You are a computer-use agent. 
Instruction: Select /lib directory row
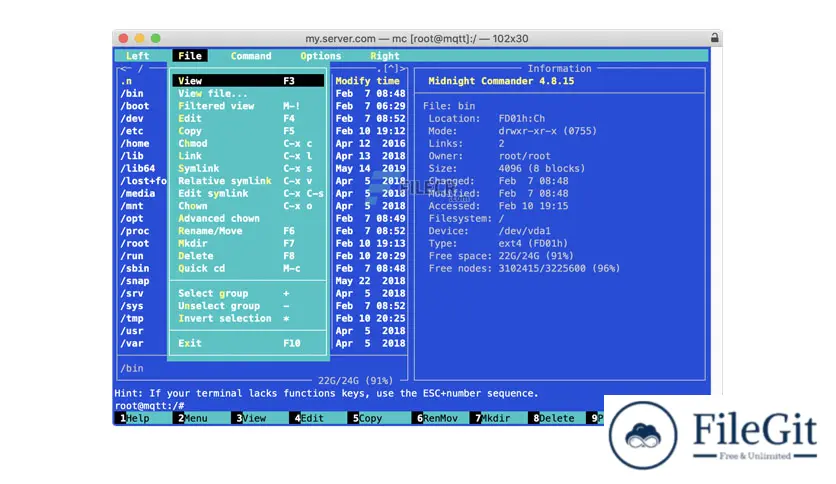(x=132, y=156)
